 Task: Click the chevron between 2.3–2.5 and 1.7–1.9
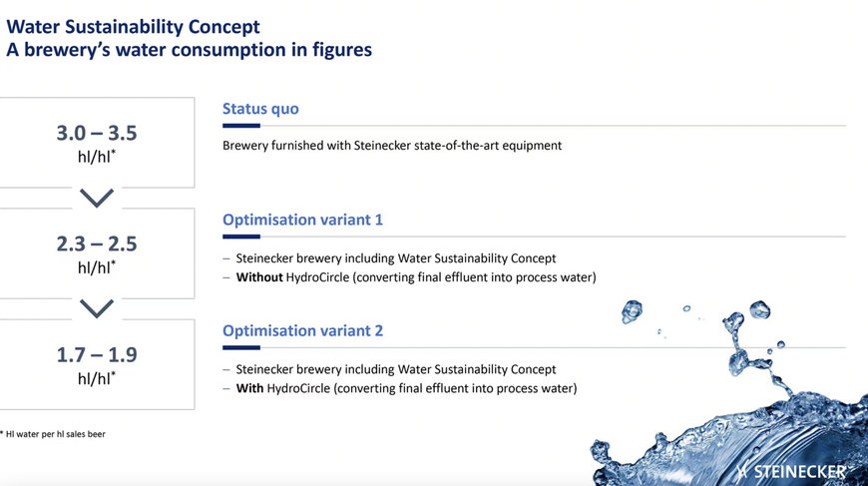click(x=97, y=308)
